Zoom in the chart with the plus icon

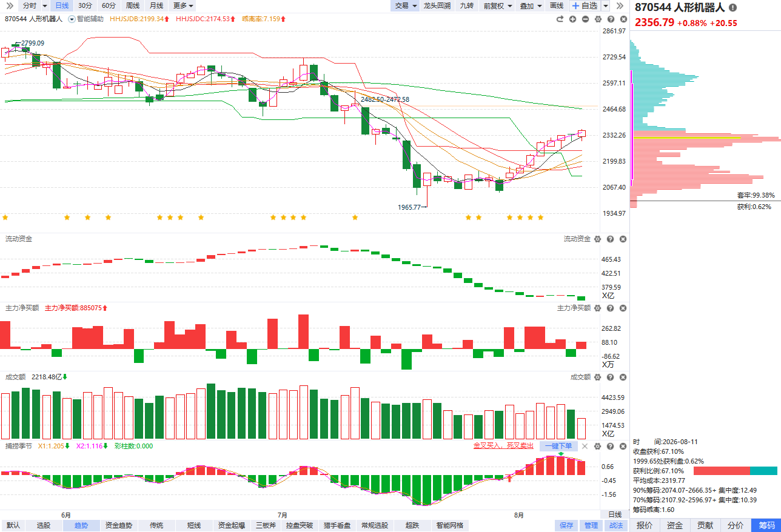pyautogui.click(x=573, y=19)
